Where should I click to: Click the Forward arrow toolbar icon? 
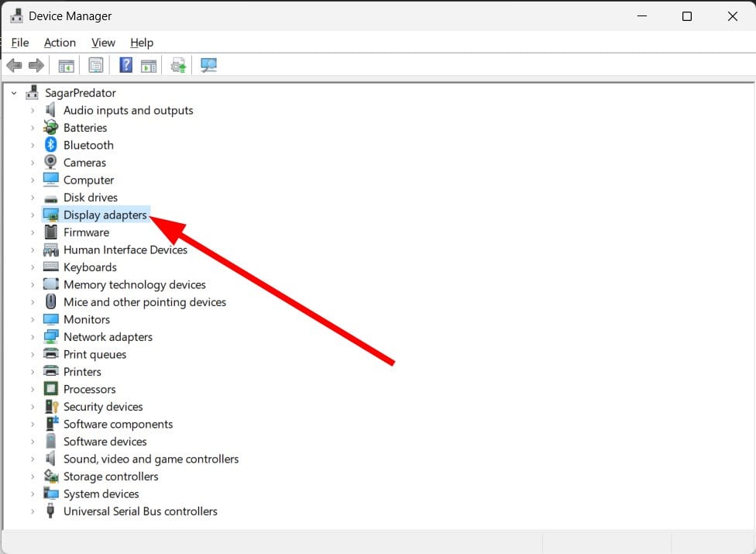36,65
